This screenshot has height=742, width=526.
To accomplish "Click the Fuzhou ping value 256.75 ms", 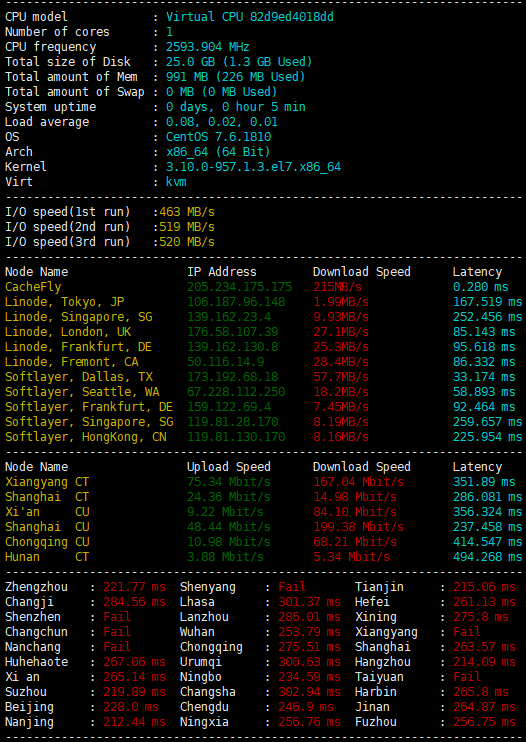I will 484,723.
